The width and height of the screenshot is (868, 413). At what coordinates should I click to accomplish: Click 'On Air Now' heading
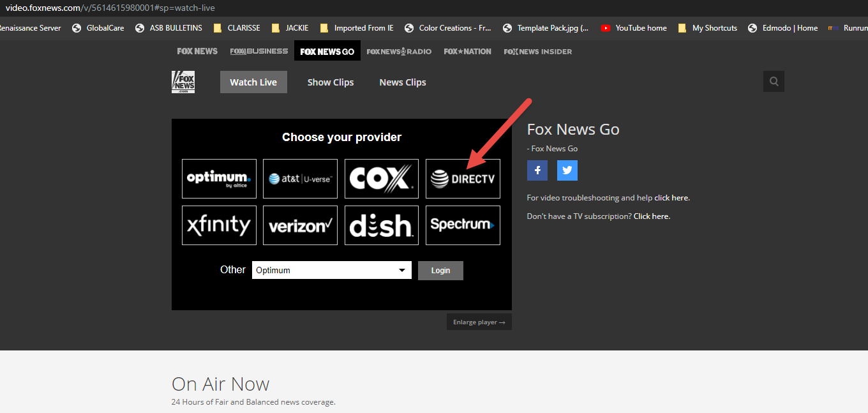pyautogui.click(x=220, y=384)
